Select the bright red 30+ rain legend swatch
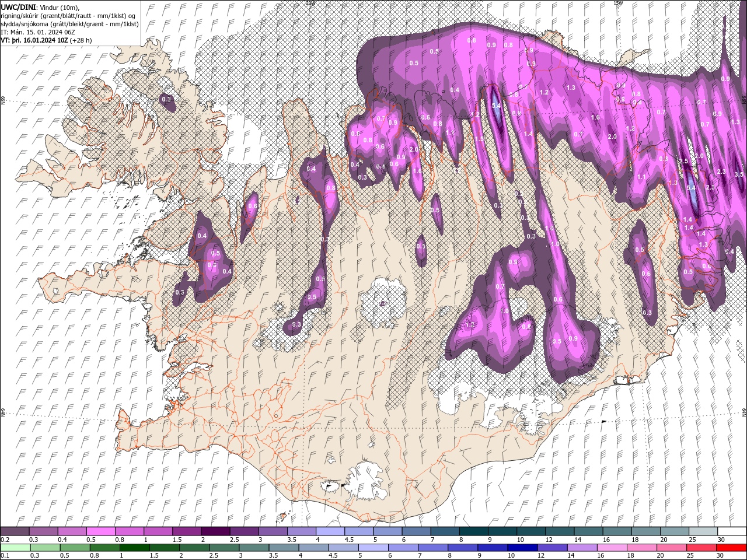The height and width of the screenshot is (560, 747). coord(732,547)
